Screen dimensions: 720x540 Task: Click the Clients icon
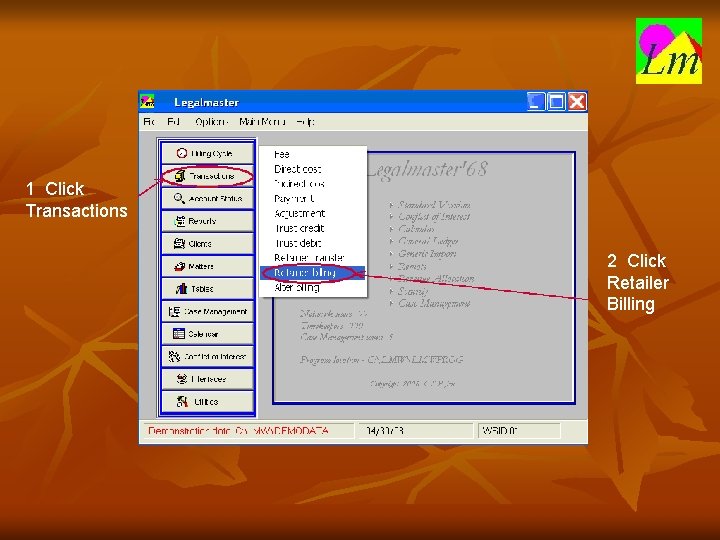(180, 243)
